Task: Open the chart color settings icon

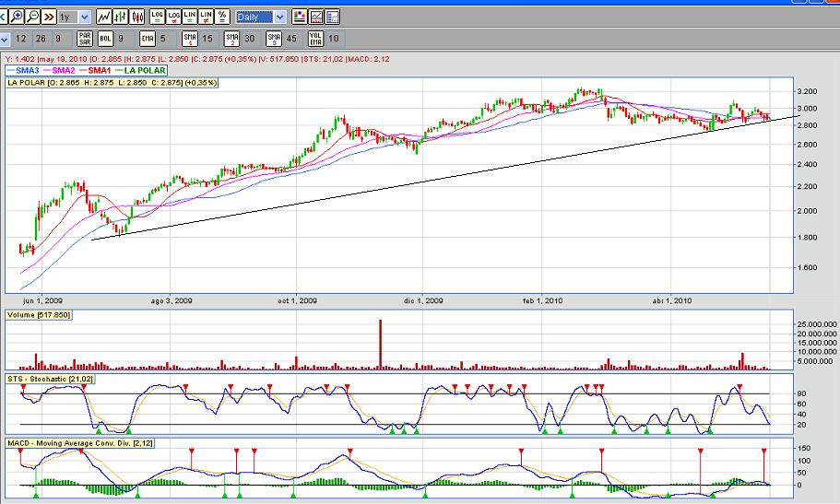Action: pos(300,17)
